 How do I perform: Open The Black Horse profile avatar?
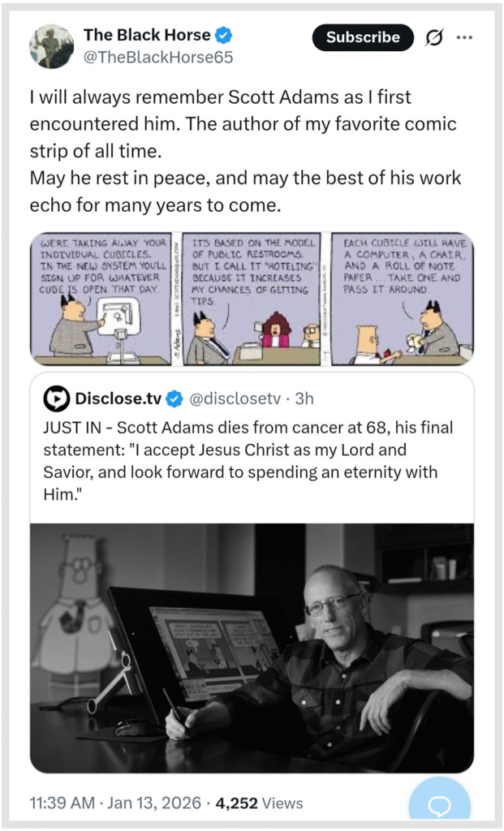52,45
